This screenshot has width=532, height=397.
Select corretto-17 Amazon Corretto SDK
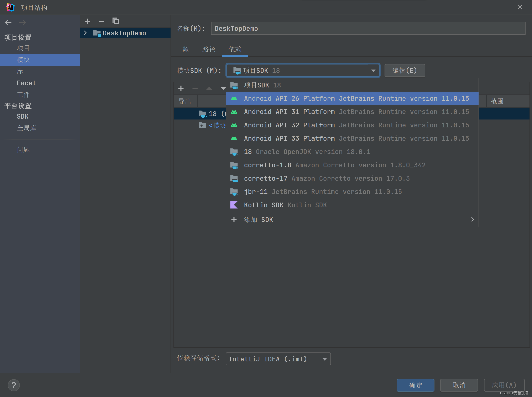point(352,178)
